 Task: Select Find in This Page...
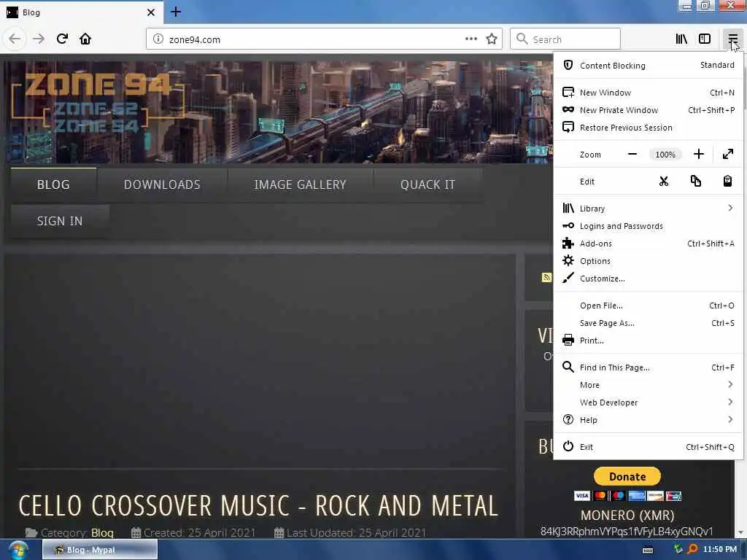pyautogui.click(x=649, y=367)
